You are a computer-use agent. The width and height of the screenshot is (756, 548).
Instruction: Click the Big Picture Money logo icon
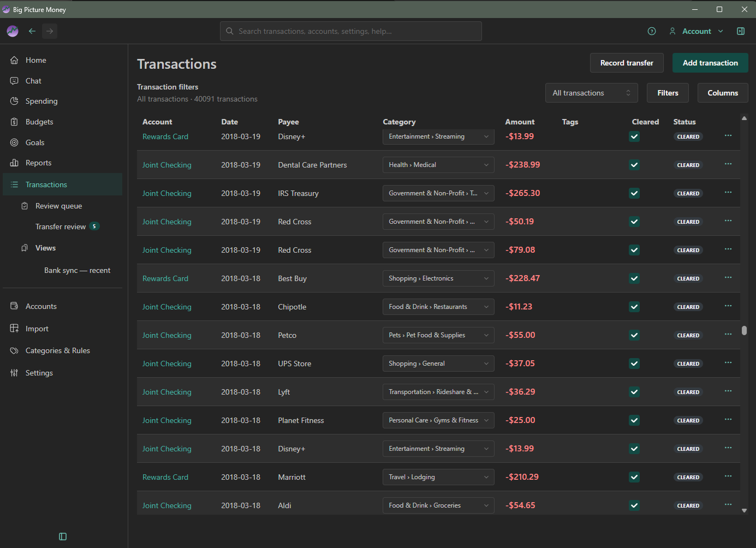13,31
